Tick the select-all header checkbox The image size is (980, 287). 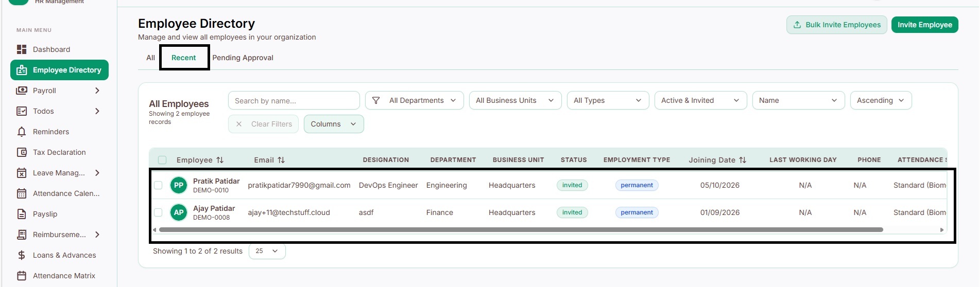(162, 160)
